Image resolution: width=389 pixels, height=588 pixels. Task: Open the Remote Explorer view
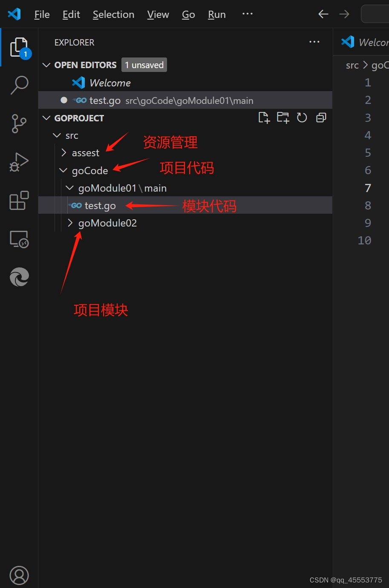tap(19, 239)
